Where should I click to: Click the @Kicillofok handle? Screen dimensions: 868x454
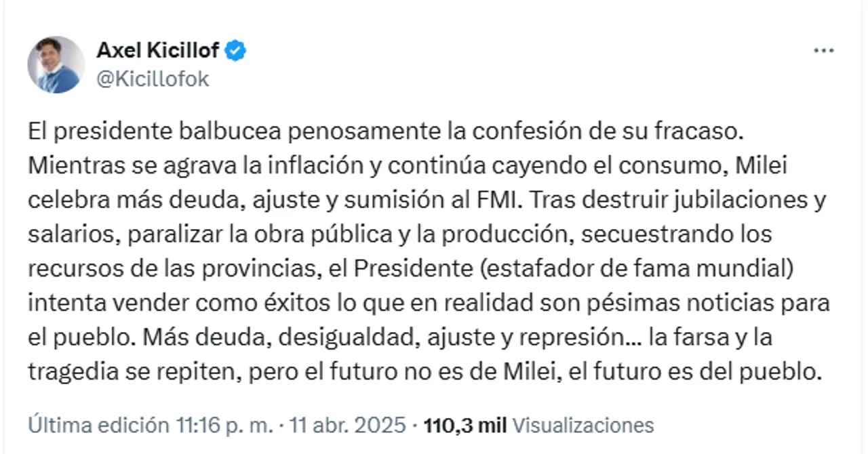[x=153, y=79]
